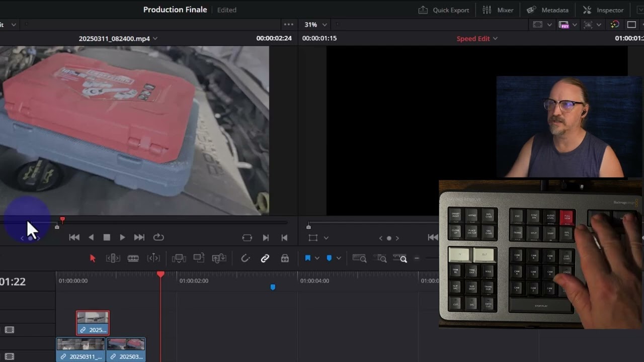The width and height of the screenshot is (644, 362).
Task: Click the viewer overlay transform icon
Action: [588, 24]
